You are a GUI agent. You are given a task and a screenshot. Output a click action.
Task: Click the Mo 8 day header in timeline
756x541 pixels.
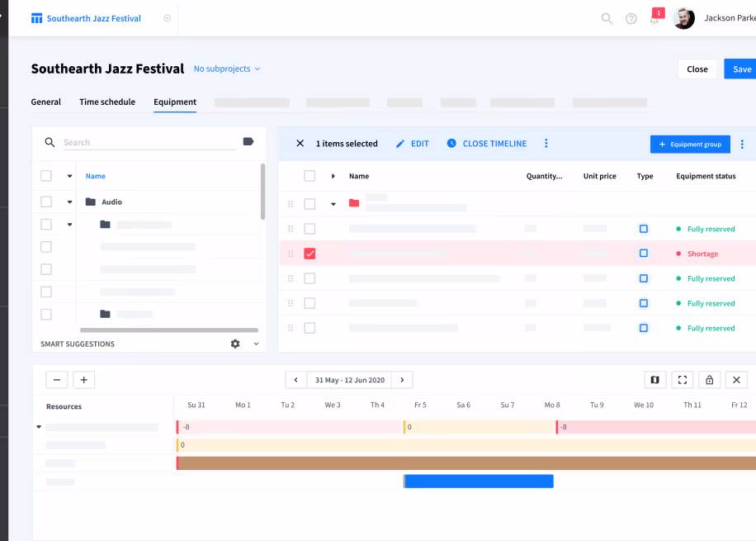tap(552, 405)
